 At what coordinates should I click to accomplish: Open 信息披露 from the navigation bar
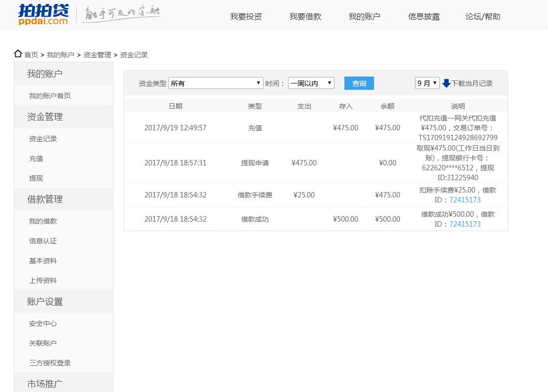click(423, 16)
